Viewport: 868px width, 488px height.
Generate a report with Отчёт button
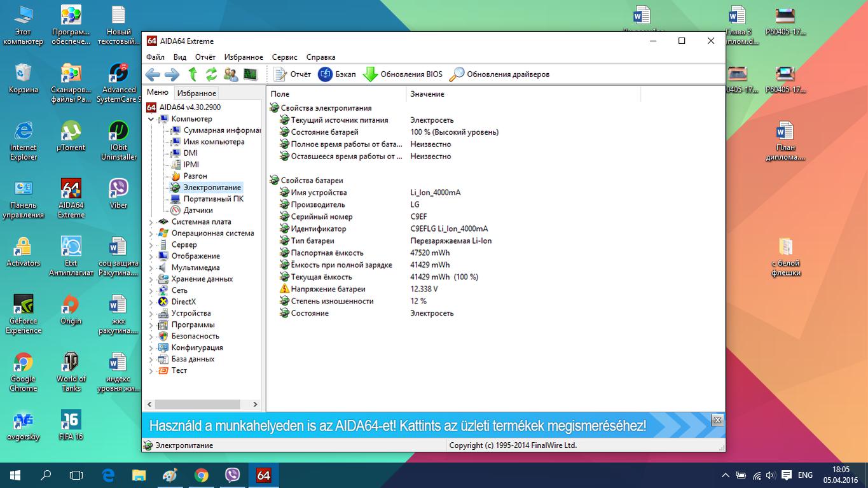point(293,74)
